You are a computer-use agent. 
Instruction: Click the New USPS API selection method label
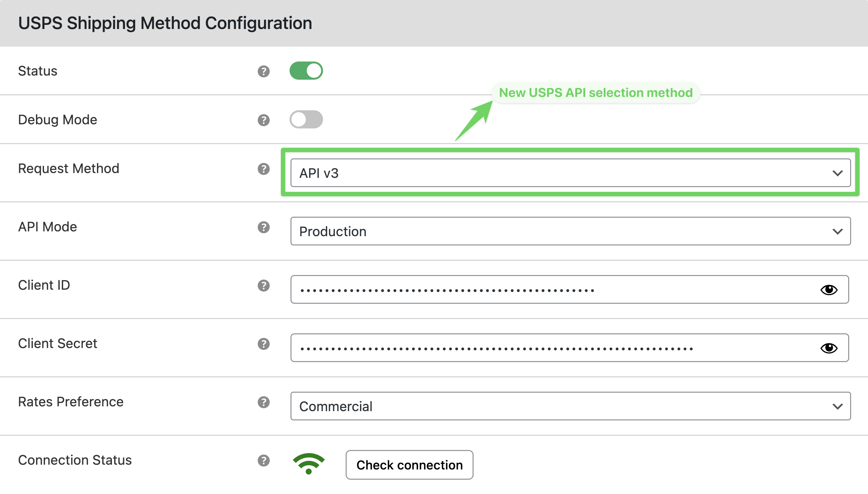[595, 93]
